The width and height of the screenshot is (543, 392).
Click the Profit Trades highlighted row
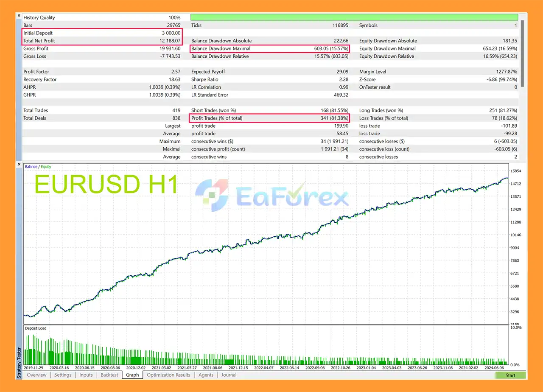269,118
